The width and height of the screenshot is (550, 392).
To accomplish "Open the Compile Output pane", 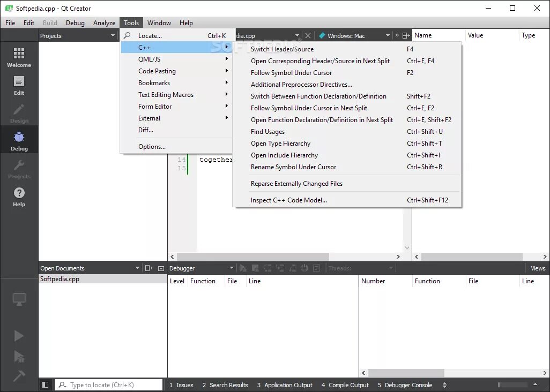I will (x=345, y=385).
